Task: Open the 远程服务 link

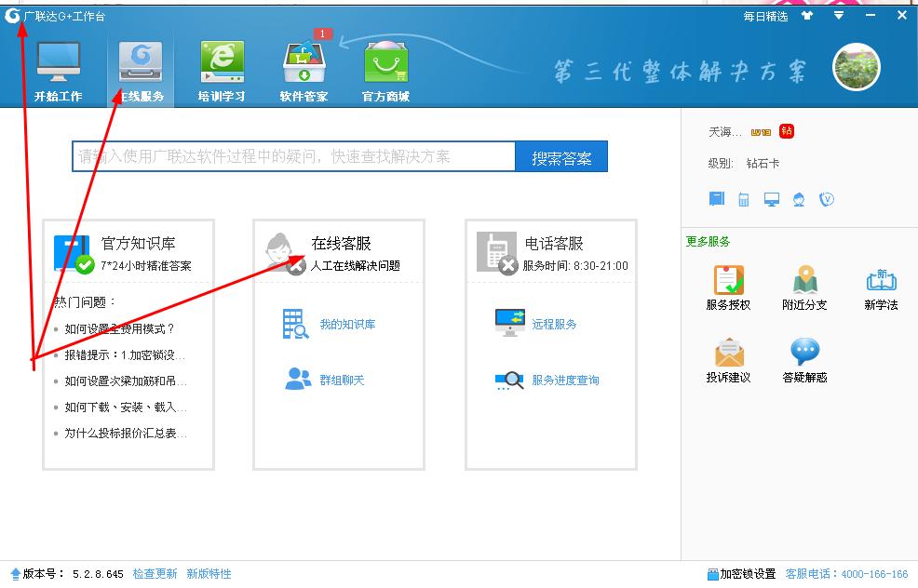Action: 554,324
